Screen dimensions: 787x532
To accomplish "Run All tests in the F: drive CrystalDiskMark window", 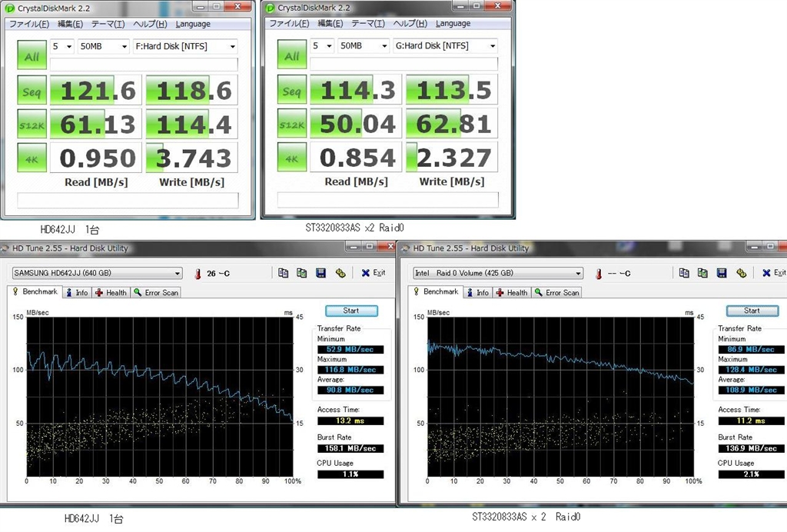I will click(32, 55).
